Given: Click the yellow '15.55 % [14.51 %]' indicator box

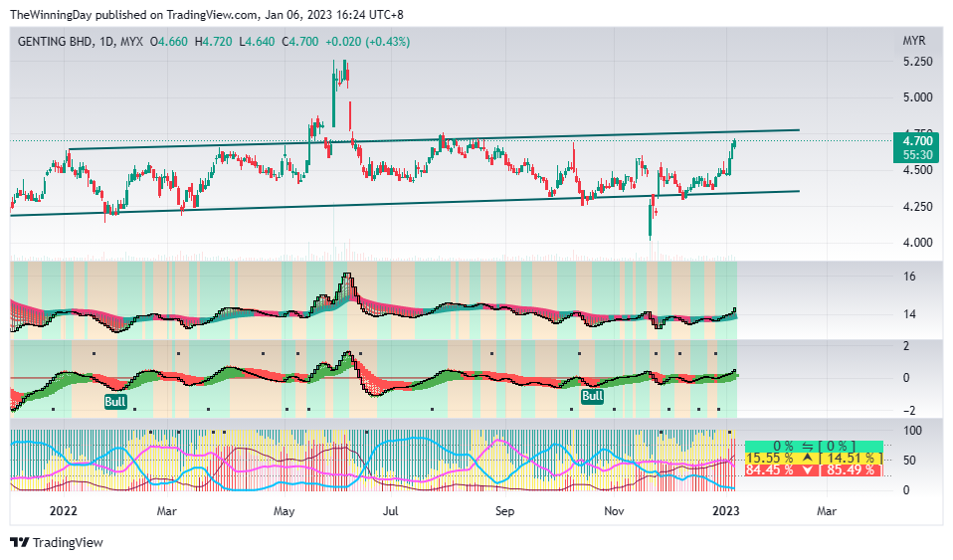Looking at the screenshot, I should tap(814, 458).
